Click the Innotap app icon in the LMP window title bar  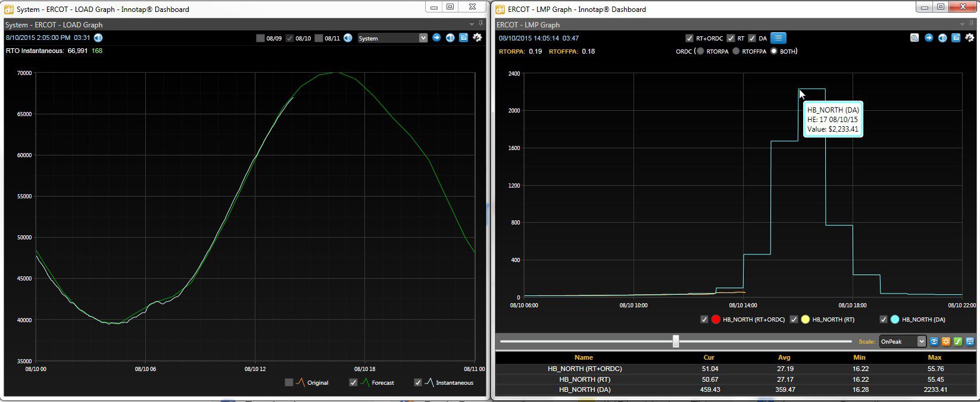coord(499,9)
